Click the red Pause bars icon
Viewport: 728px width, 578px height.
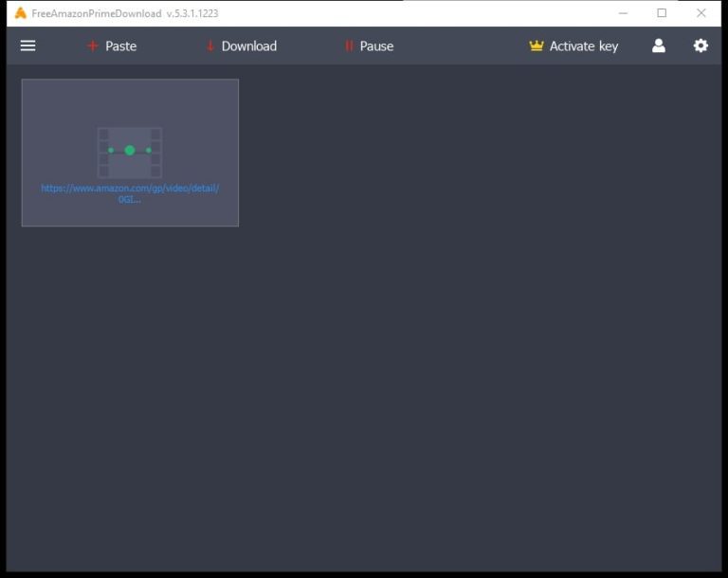(349, 45)
